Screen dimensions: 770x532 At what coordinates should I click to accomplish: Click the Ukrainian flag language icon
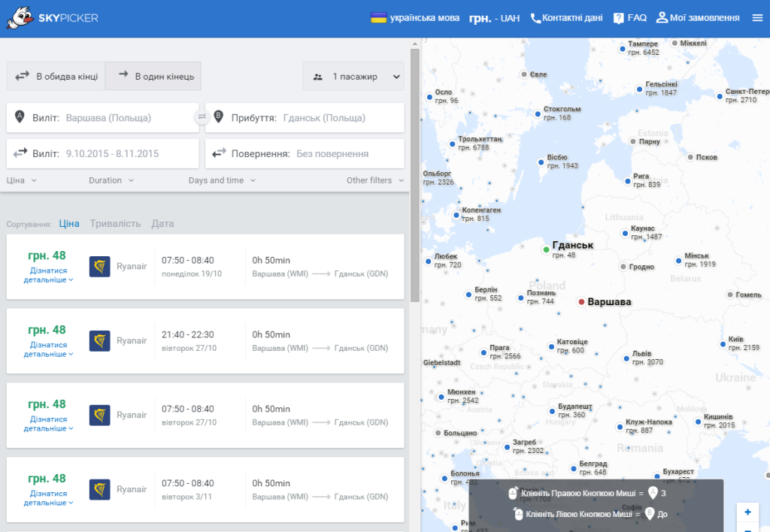(378, 18)
